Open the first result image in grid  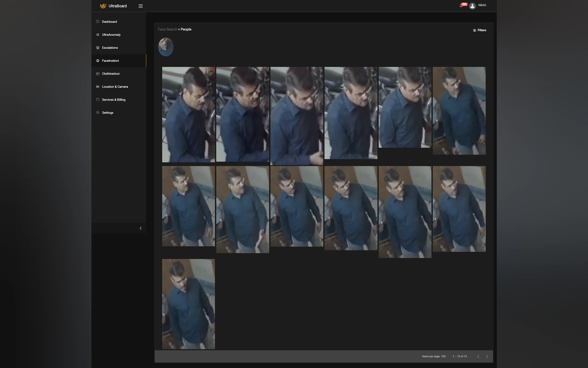pos(188,114)
